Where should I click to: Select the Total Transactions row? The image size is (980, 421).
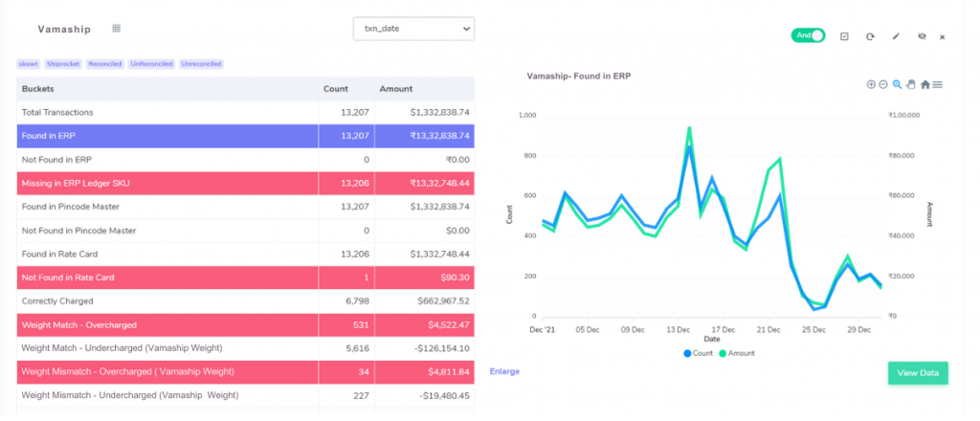pyautogui.click(x=246, y=113)
